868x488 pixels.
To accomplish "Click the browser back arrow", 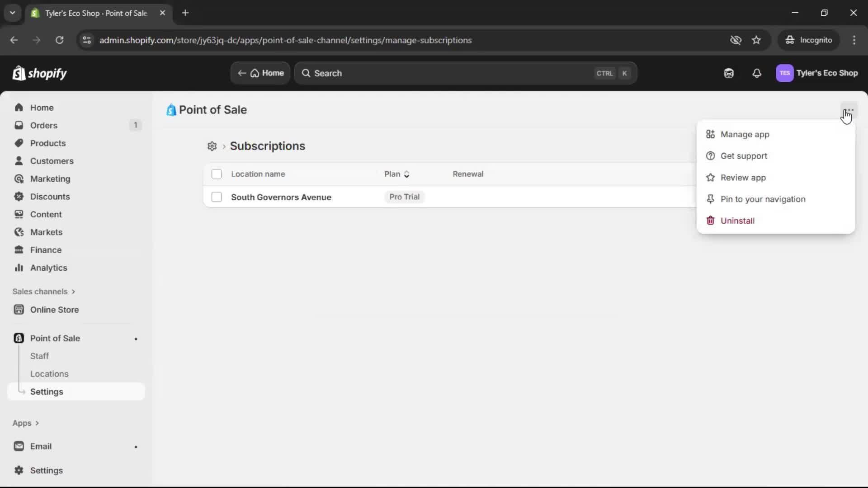I will (x=14, y=40).
